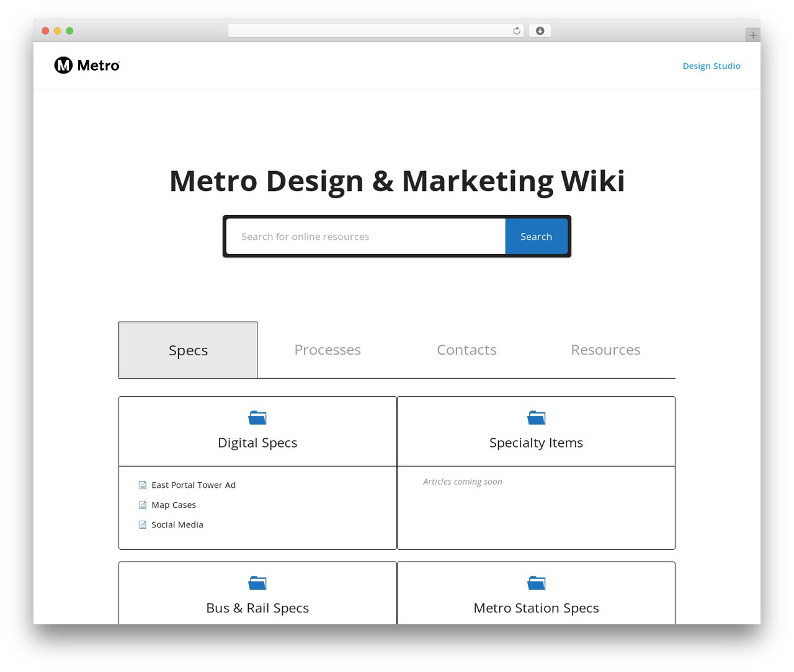Image resolution: width=794 pixels, height=672 pixels.
Task: Click the browser address bar
Action: pyautogui.click(x=376, y=31)
